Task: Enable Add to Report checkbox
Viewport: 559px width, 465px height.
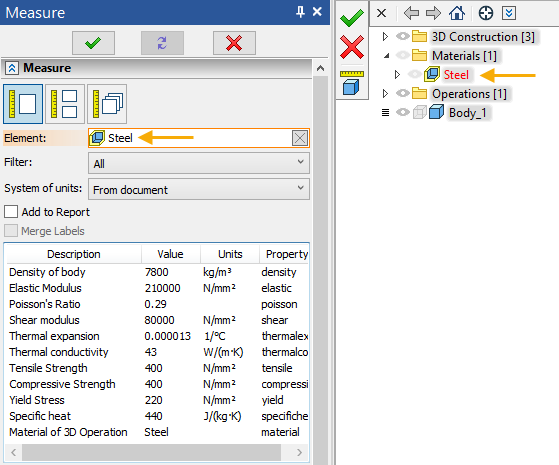Action: [11, 211]
